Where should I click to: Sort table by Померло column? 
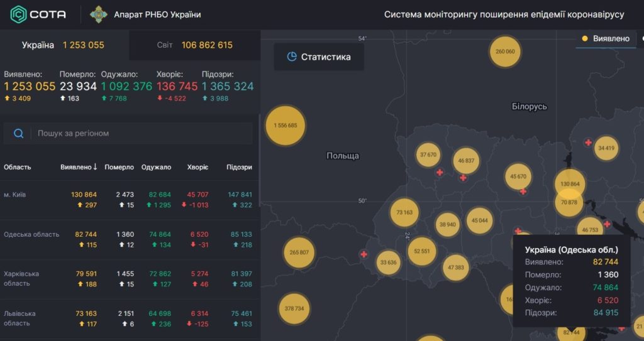(x=119, y=167)
